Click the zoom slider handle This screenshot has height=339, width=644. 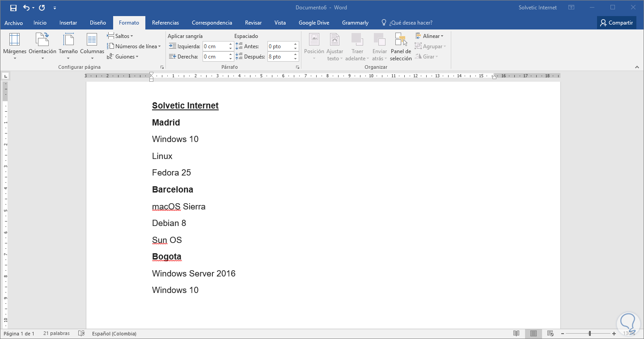coord(590,334)
